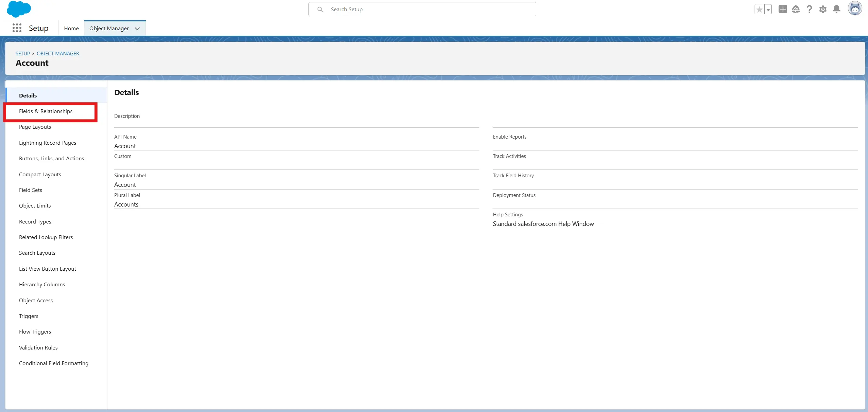Viewport: 868px width, 412px height.
Task: Open the Help question mark
Action: (809, 9)
